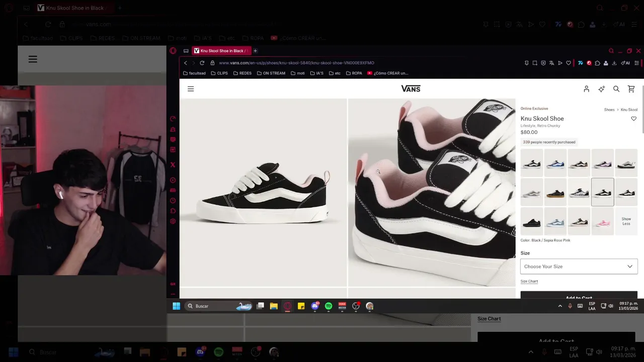Open the Vans shopping cart
The height and width of the screenshot is (362, 644).
(631, 89)
